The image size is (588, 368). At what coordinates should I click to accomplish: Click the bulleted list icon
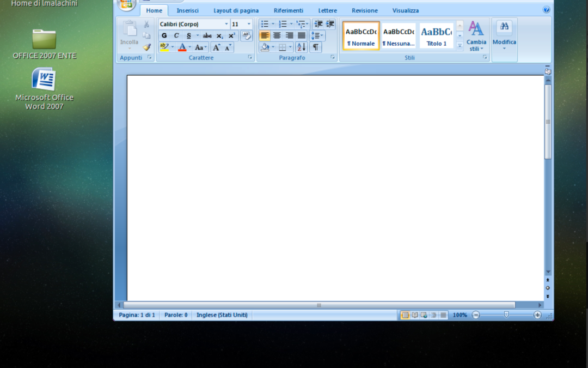265,24
